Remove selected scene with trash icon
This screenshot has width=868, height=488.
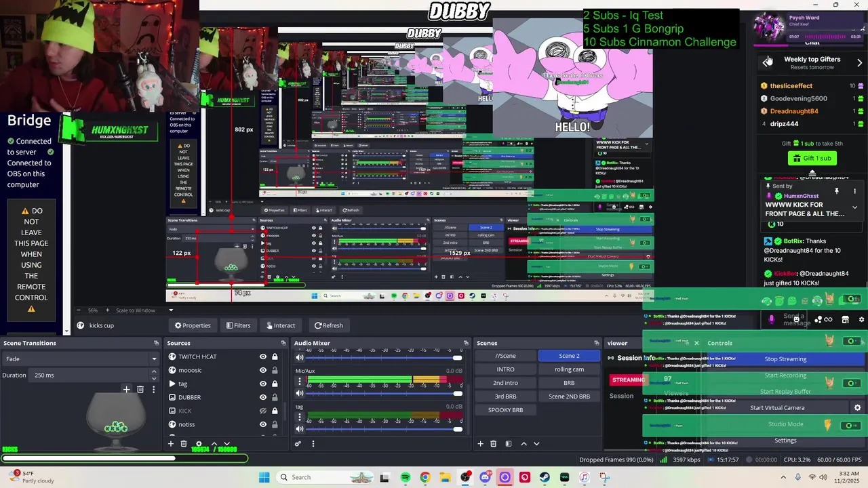[x=493, y=444]
